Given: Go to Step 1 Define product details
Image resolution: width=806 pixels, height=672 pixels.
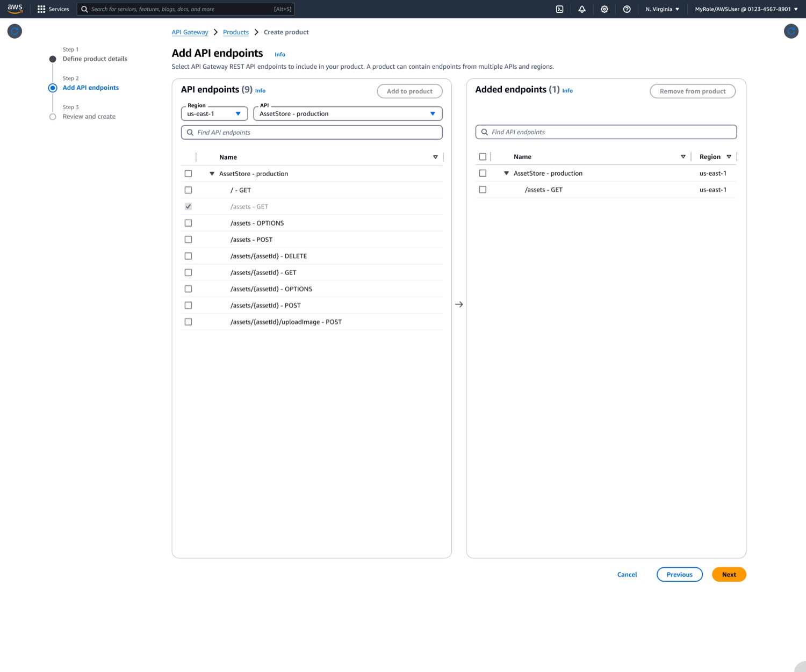Looking at the screenshot, I should [95, 59].
